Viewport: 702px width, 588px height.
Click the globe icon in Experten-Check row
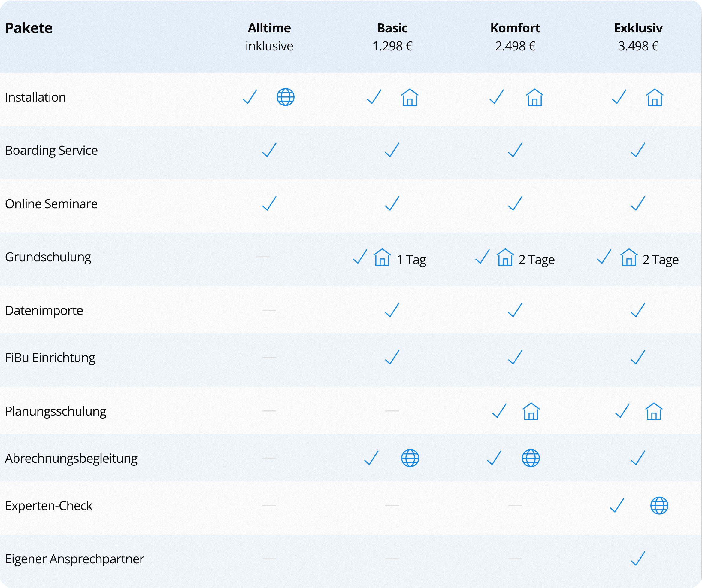point(659,505)
